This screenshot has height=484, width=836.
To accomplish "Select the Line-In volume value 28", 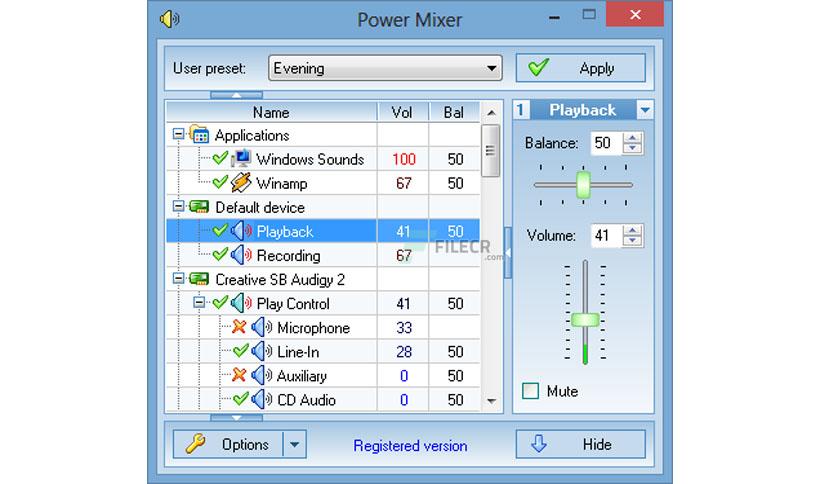I will coord(404,351).
